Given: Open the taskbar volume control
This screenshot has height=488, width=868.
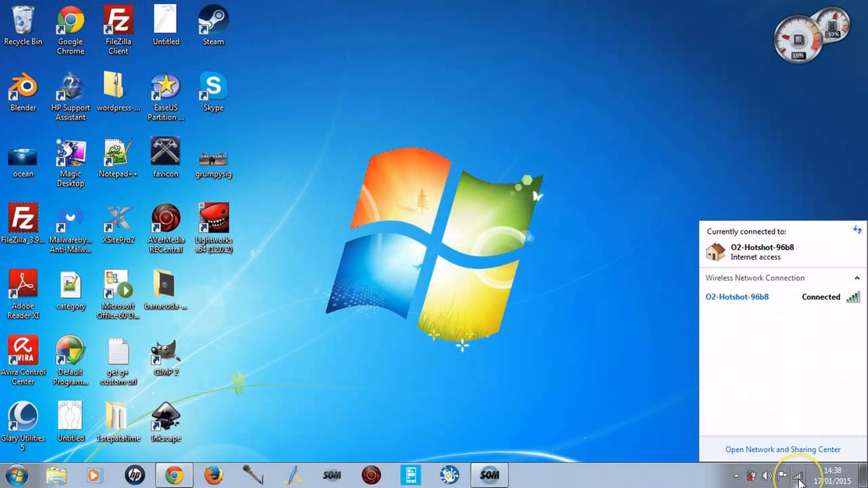Looking at the screenshot, I should click(x=766, y=475).
